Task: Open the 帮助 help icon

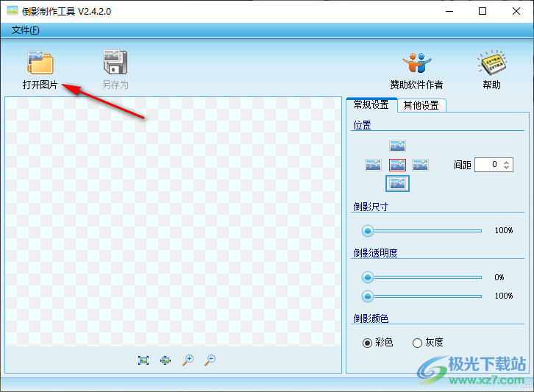Action: click(491, 63)
